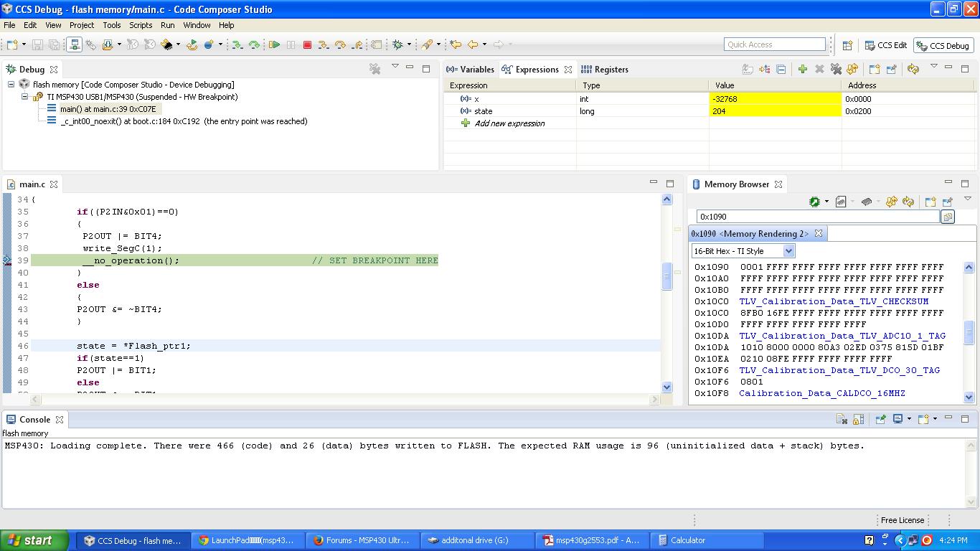Open the Scripts menu
Image resolution: width=980 pixels, height=551 pixels.
click(x=141, y=25)
